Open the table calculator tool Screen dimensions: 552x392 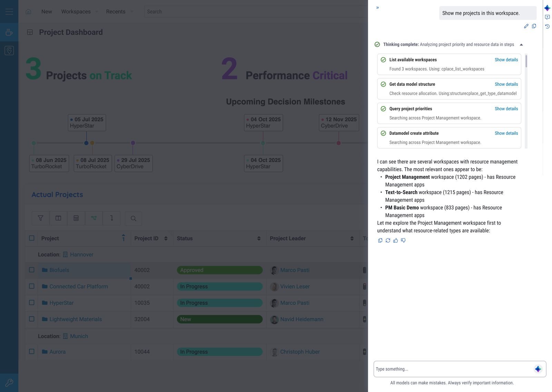76,218
